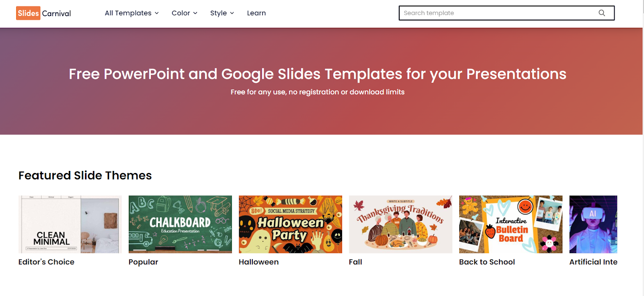The height and width of the screenshot is (296, 644).
Task: Open the Interactive Bulletin Board thumbnail
Action: [x=511, y=224]
